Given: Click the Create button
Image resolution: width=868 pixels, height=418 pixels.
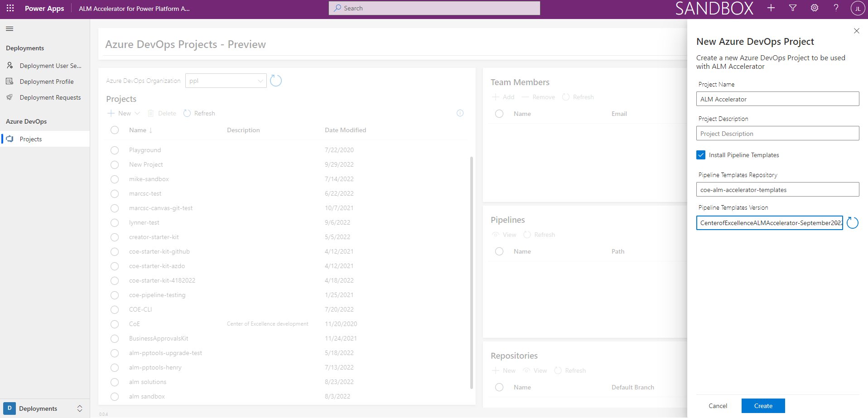Looking at the screenshot, I should pos(763,406).
